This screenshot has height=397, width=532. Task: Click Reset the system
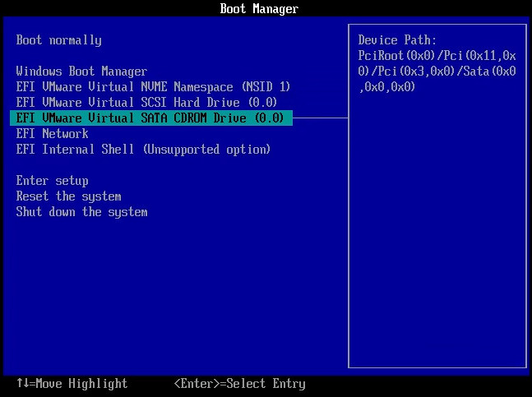coord(69,196)
